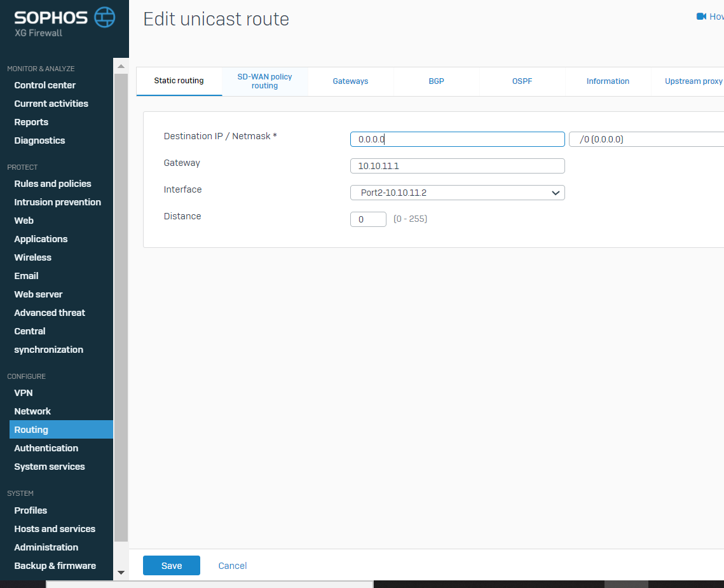Image resolution: width=724 pixels, height=588 pixels.
Task: Click the How-to link text
Action: [716, 17]
